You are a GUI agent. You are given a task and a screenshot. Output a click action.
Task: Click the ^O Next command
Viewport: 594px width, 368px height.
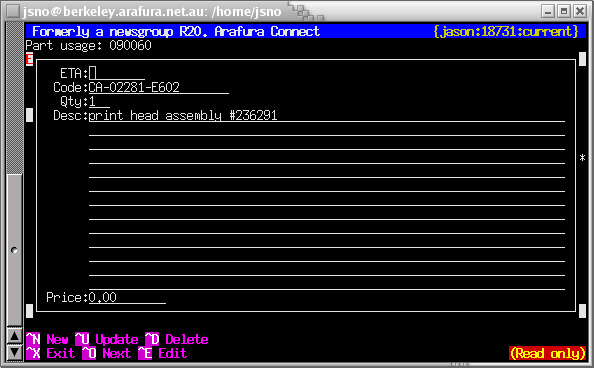coord(106,353)
